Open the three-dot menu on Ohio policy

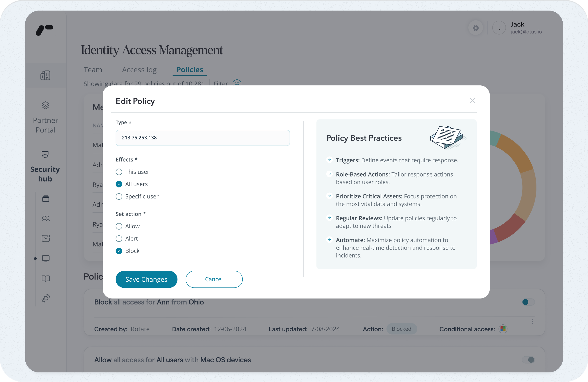coord(532,322)
